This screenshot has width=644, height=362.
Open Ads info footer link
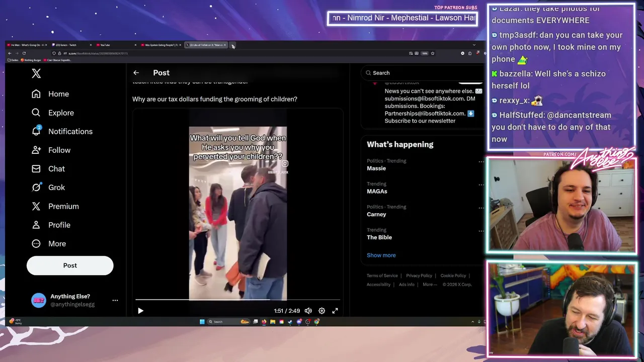tap(407, 285)
